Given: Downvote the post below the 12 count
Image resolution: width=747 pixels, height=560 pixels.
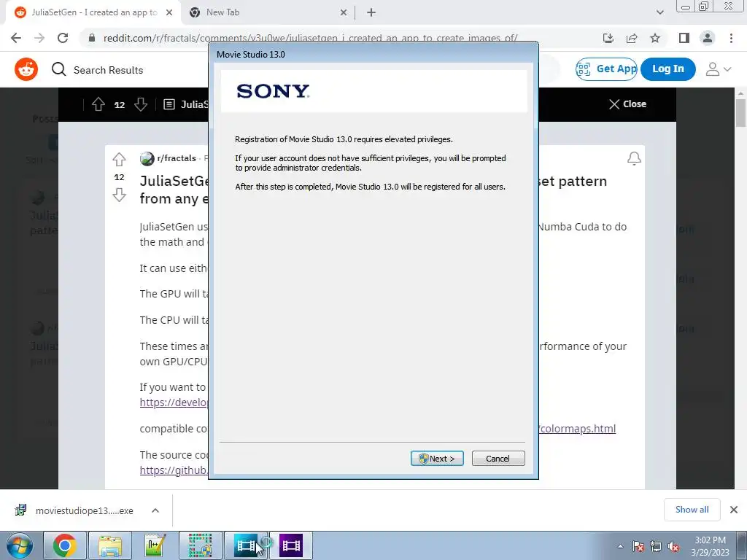Looking at the screenshot, I should tap(119, 195).
